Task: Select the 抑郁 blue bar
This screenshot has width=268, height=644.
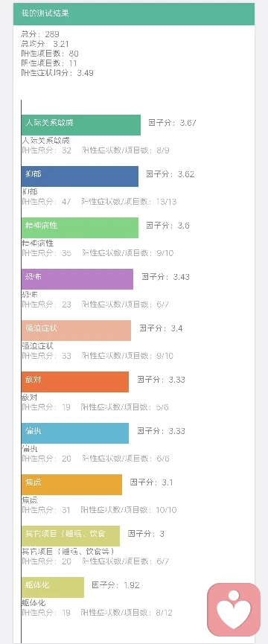Action: (80, 176)
